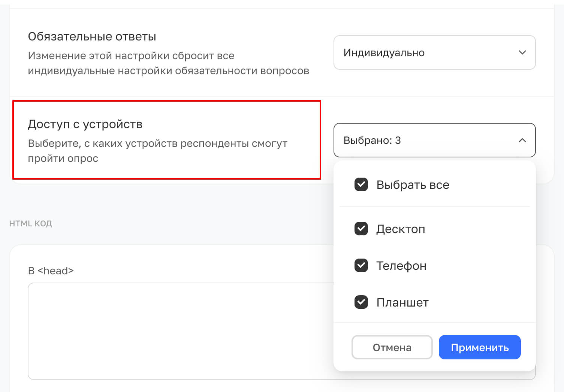The image size is (564, 392).
Task: Toggle the Десктоп checkbox
Action: coord(361,229)
